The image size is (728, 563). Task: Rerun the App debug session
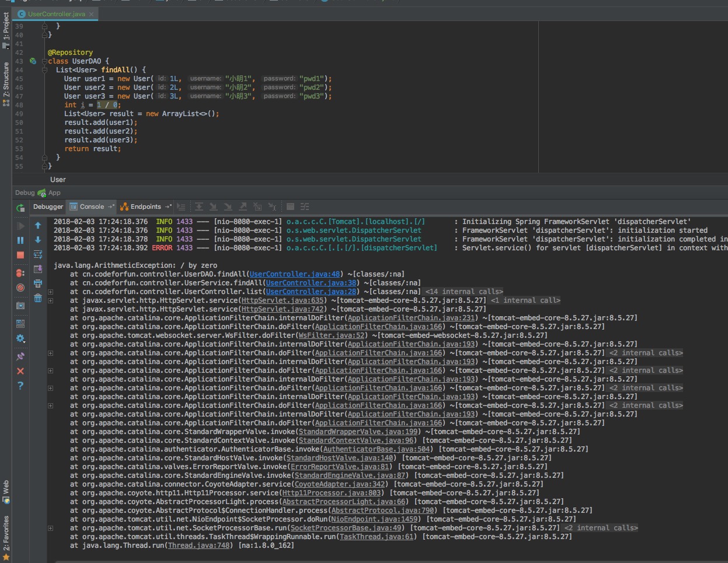[20, 208]
